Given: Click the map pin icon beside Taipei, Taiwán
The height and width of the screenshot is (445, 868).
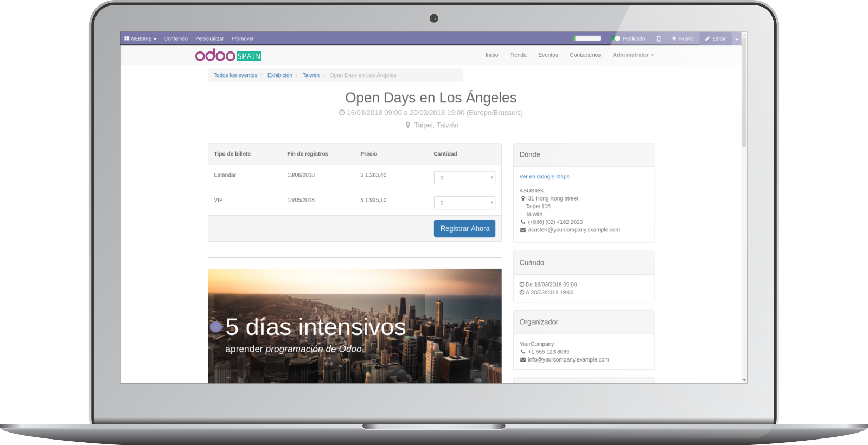Looking at the screenshot, I should [x=408, y=125].
